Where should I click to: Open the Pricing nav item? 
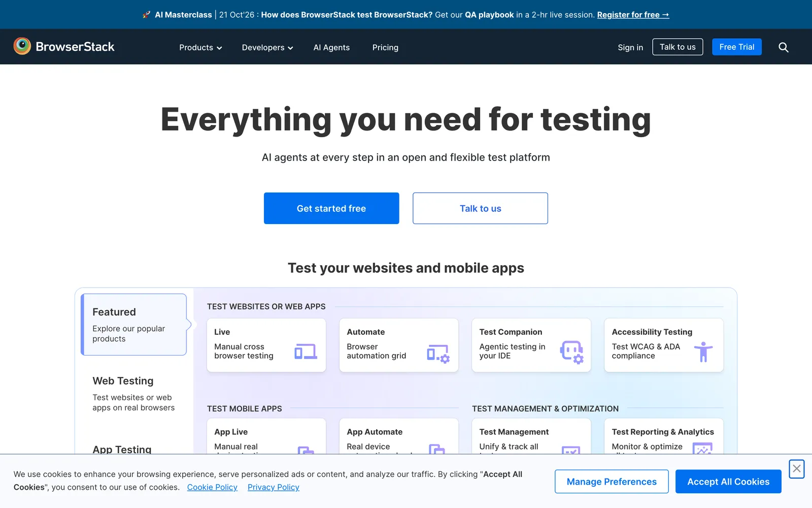click(385, 47)
